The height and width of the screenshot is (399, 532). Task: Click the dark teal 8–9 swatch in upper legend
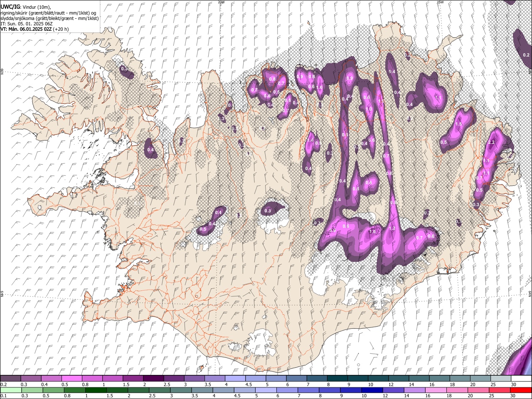coord(337,379)
